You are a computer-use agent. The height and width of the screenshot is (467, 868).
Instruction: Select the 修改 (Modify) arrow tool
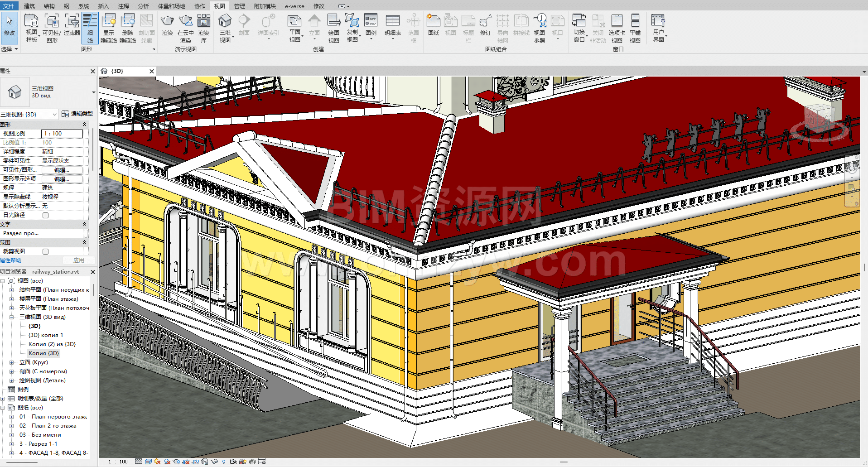(9, 27)
